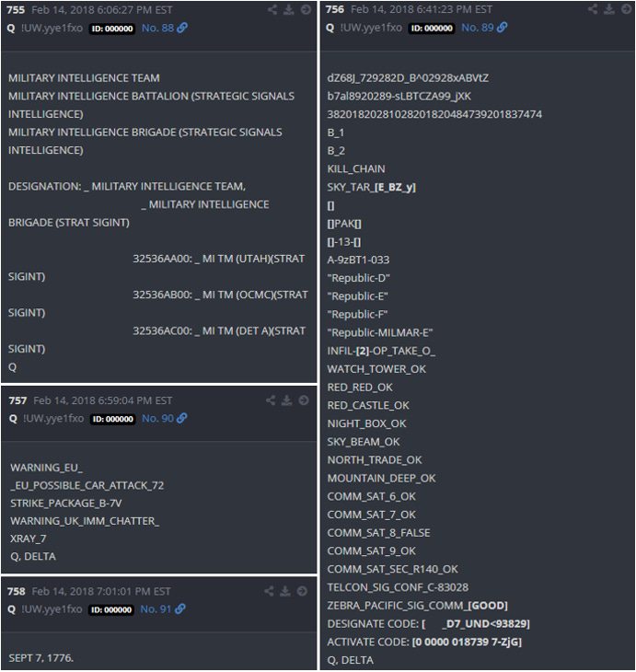Click the share icon on post 758
This screenshot has width=636, height=672.
[x=269, y=591]
